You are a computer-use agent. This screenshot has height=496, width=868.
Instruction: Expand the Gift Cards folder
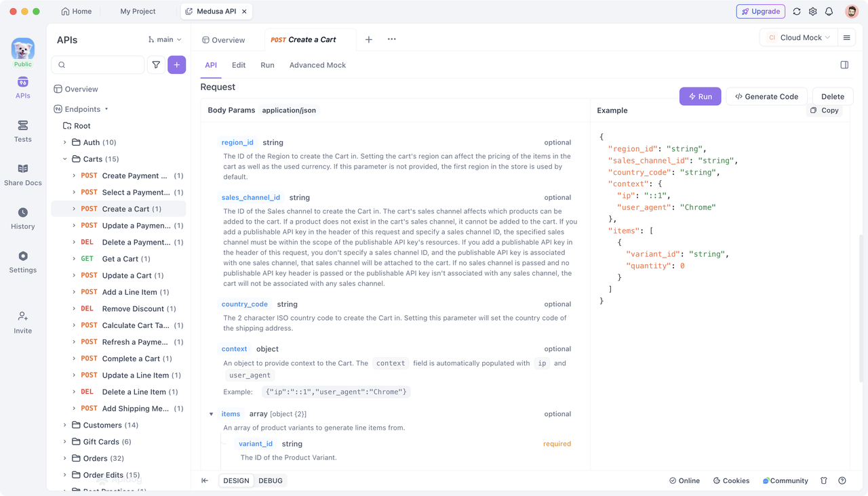point(65,442)
